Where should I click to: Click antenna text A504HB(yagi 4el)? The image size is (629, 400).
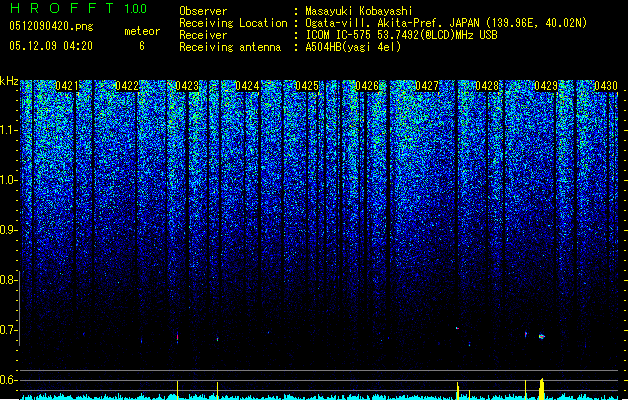click(x=353, y=47)
